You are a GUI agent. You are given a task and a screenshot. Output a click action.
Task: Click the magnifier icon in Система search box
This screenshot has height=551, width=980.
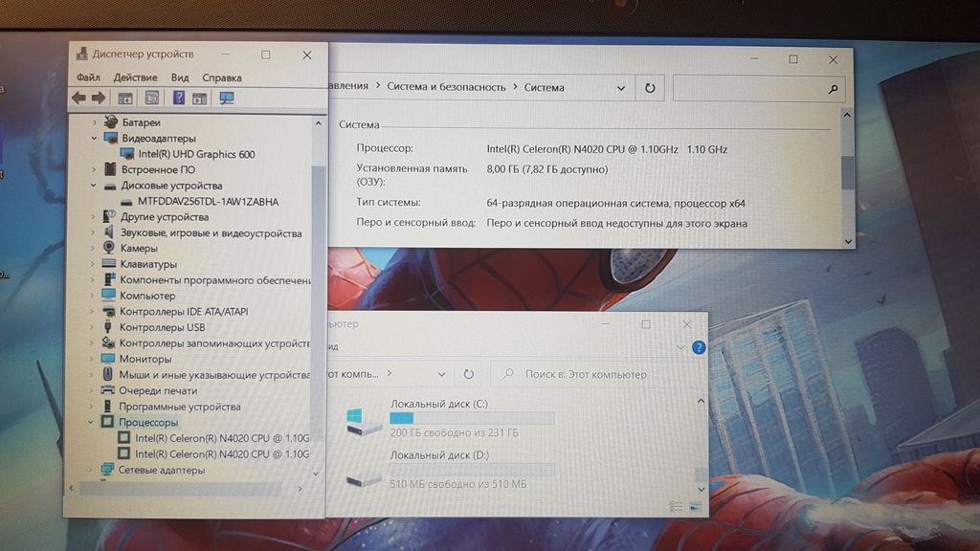click(833, 89)
